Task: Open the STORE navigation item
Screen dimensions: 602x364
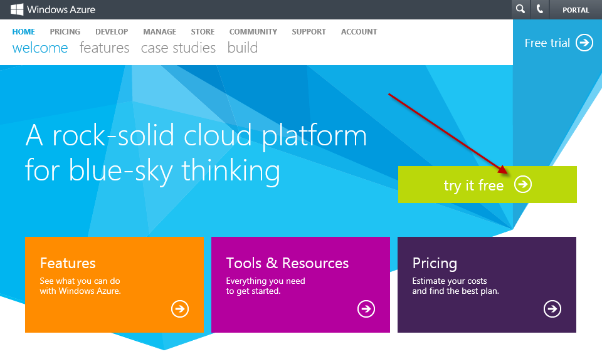Action: tap(203, 32)
